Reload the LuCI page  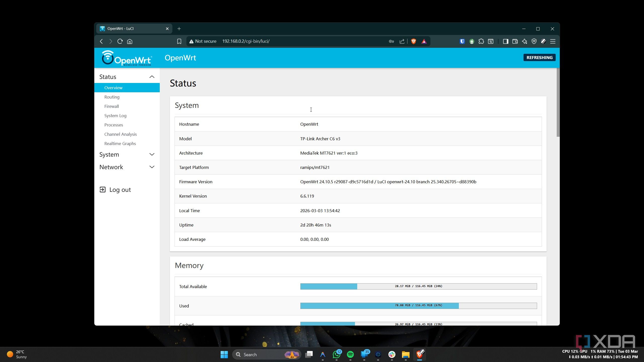[x=120, y=41]
